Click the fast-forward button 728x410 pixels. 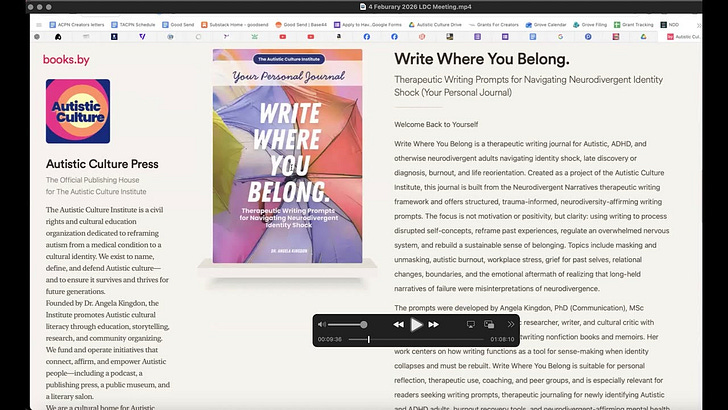[434, 324]
